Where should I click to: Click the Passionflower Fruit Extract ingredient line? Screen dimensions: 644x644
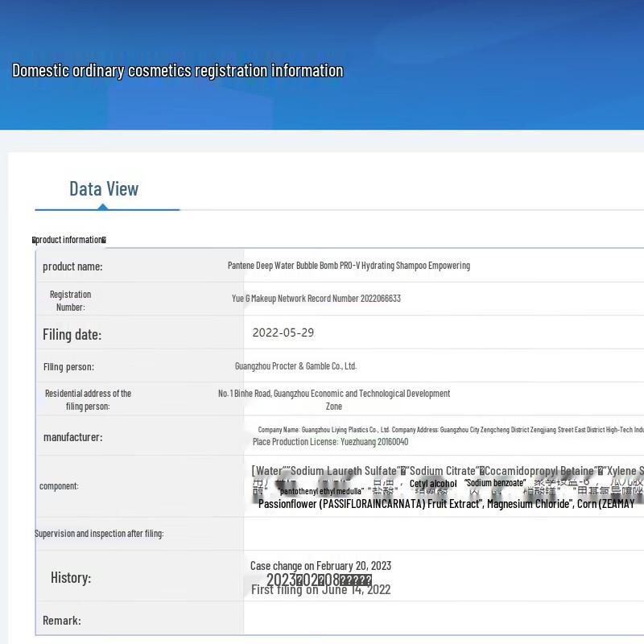click(x=446, y=504)
